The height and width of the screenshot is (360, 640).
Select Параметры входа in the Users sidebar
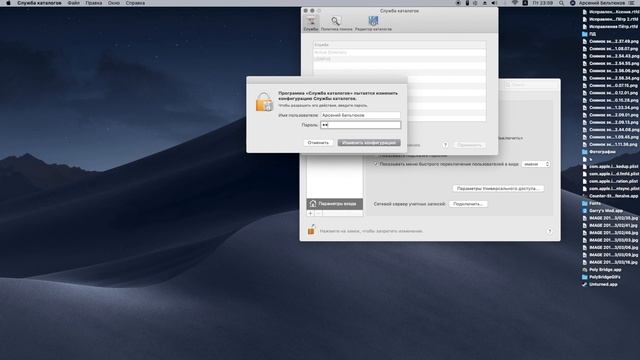pos(335,204)
